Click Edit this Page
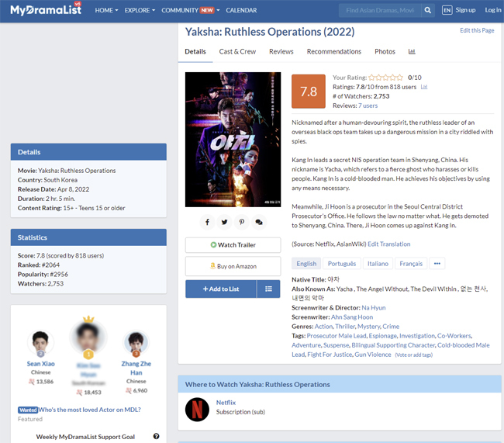The image size is (504, 443). point(477,30)
